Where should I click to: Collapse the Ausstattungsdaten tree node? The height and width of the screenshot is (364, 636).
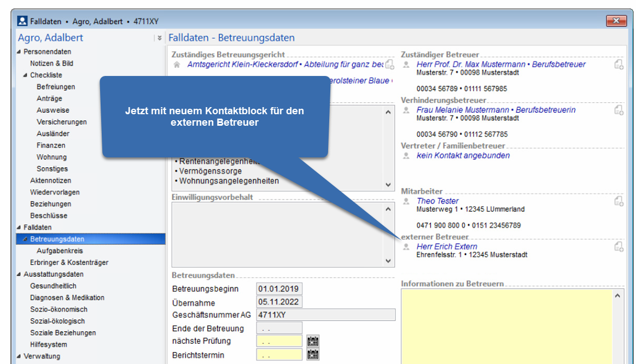pos(19,274)
